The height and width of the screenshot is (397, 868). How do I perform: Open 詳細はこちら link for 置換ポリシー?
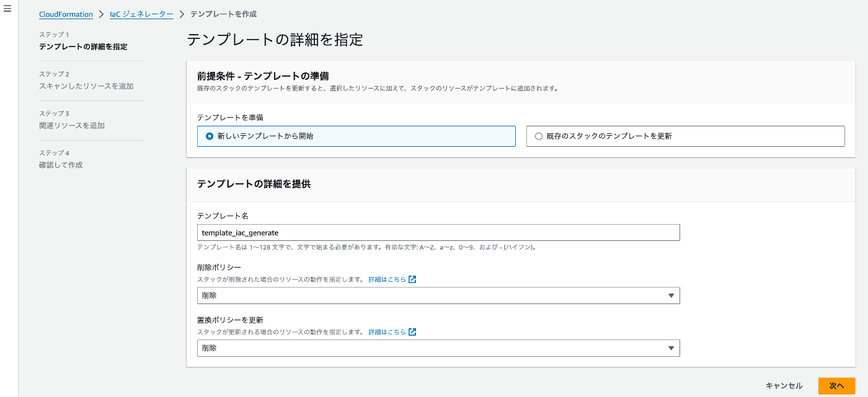[387, 332]
